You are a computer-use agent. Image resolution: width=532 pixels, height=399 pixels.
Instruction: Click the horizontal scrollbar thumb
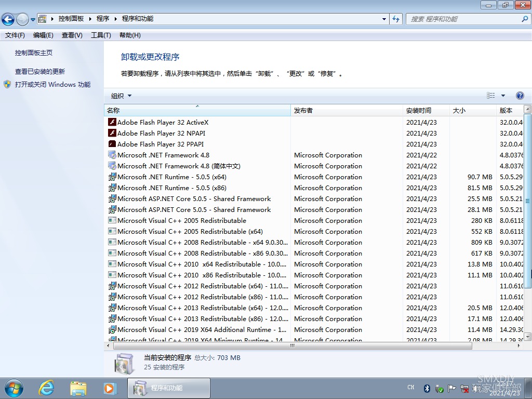tap(292, 345)
